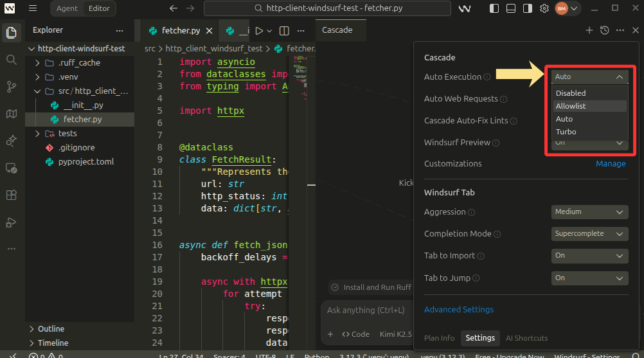Open Advanced Settings link
The height and width of the screenshot is (358, 644).
(x=459, y=310)
